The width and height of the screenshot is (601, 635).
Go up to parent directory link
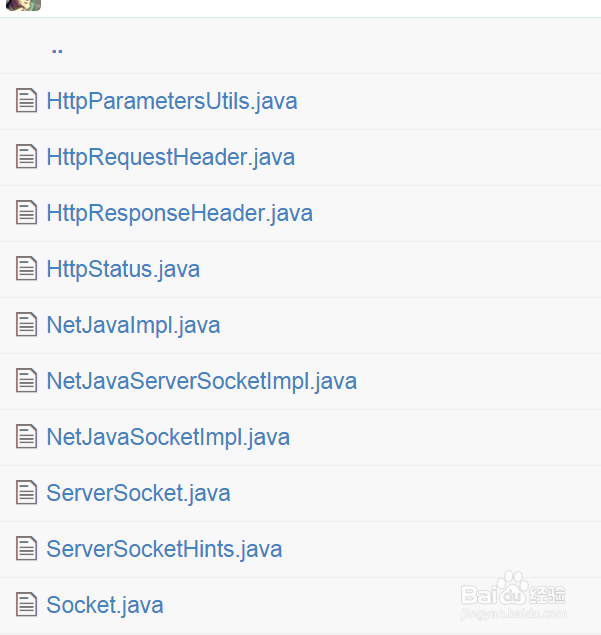(57, 48)
